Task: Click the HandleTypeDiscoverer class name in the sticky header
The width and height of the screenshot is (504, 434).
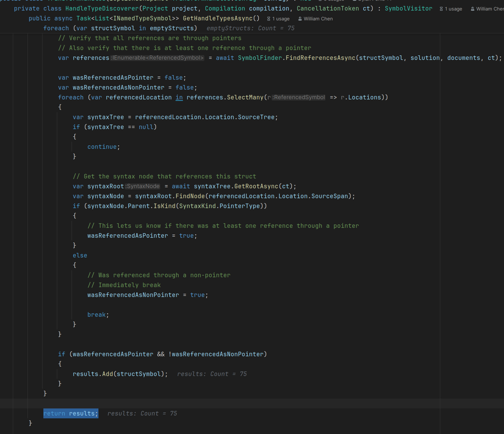Action: tap(102, 8)
